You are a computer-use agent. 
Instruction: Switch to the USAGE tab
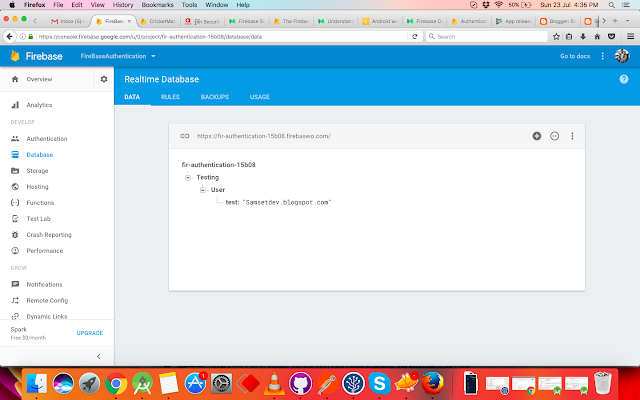pyautogui.click(x=260, y=97)
